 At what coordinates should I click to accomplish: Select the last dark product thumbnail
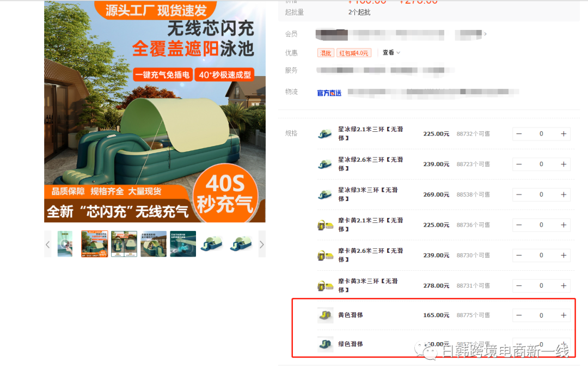241,244
